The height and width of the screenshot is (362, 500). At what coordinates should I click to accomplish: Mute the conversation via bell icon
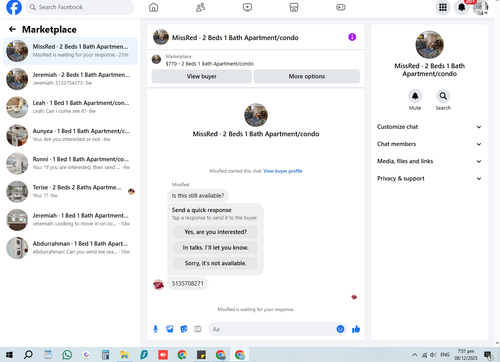(415, 96)
